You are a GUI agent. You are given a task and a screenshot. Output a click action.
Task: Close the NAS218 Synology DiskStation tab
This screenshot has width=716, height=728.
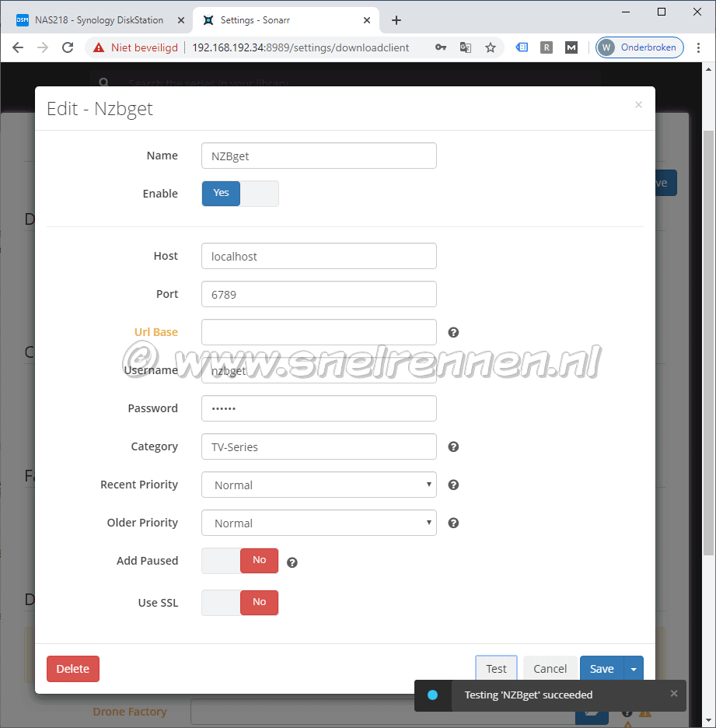click(181, 20)
